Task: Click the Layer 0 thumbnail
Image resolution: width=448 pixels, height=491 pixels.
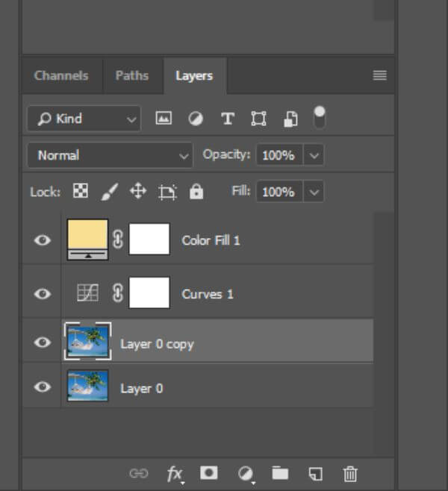Action: coord(87,386)
